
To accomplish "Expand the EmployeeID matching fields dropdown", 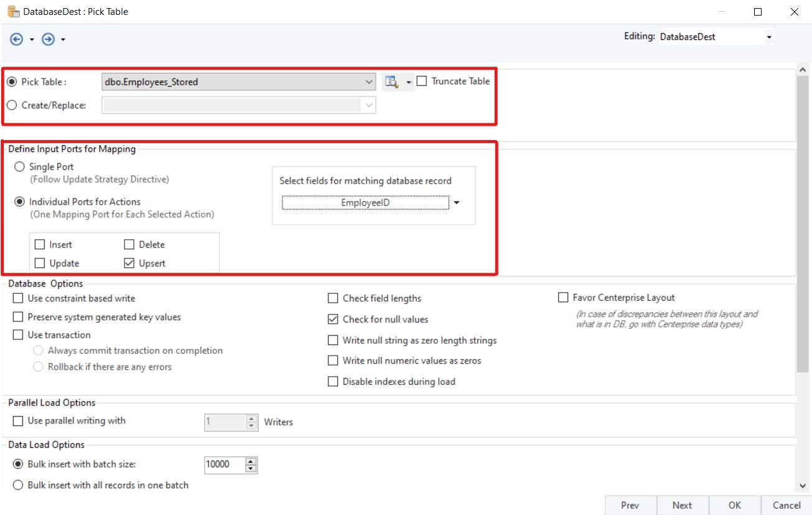I will (457, 203).
